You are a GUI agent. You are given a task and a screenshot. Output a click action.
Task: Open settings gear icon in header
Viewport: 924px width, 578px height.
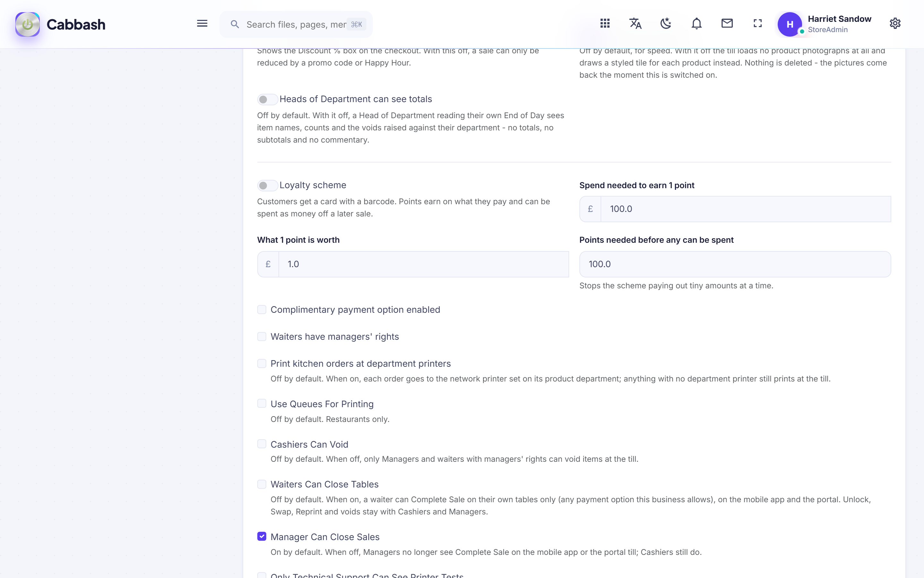[x=895, y=24]
